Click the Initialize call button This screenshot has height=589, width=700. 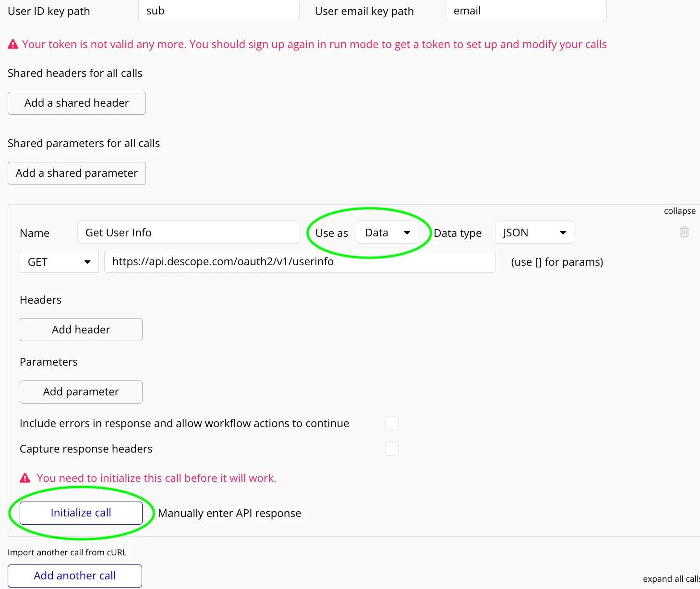pyautogui.click(x=81, y=513)
